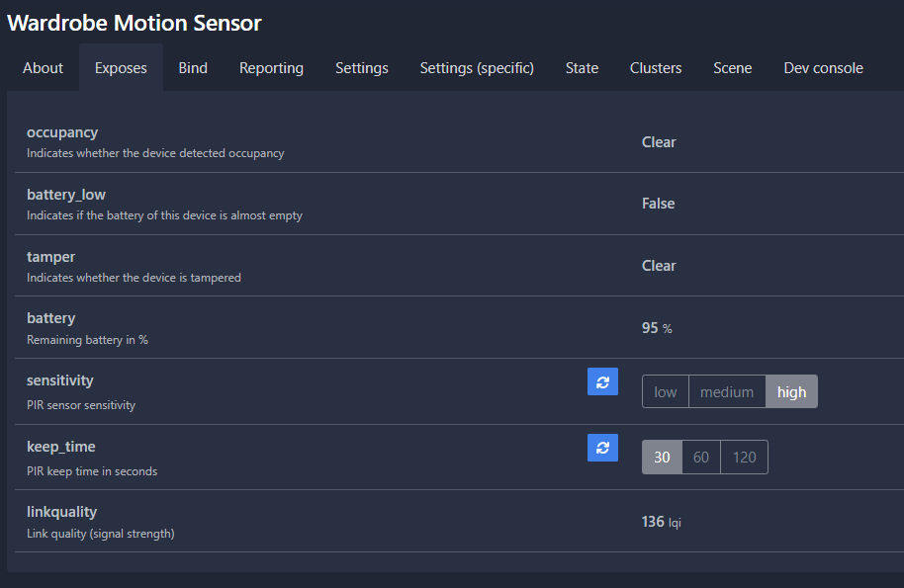Open the Clusters tab
The image size is (904, 588).
pos(656,67)
